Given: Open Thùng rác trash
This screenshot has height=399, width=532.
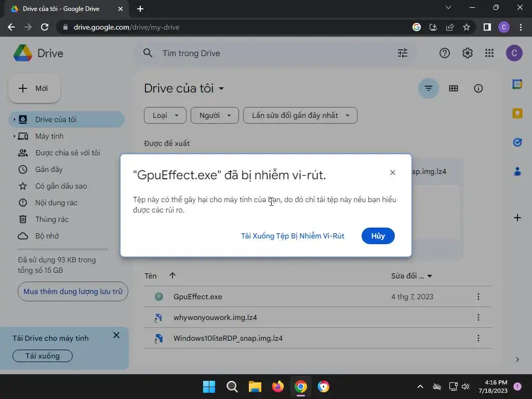Looking at the screenshot, I should pos(52,219).
